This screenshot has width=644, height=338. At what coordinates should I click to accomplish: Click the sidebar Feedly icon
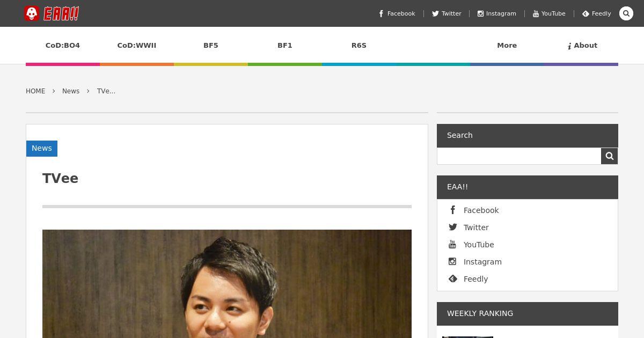point(453,279)
